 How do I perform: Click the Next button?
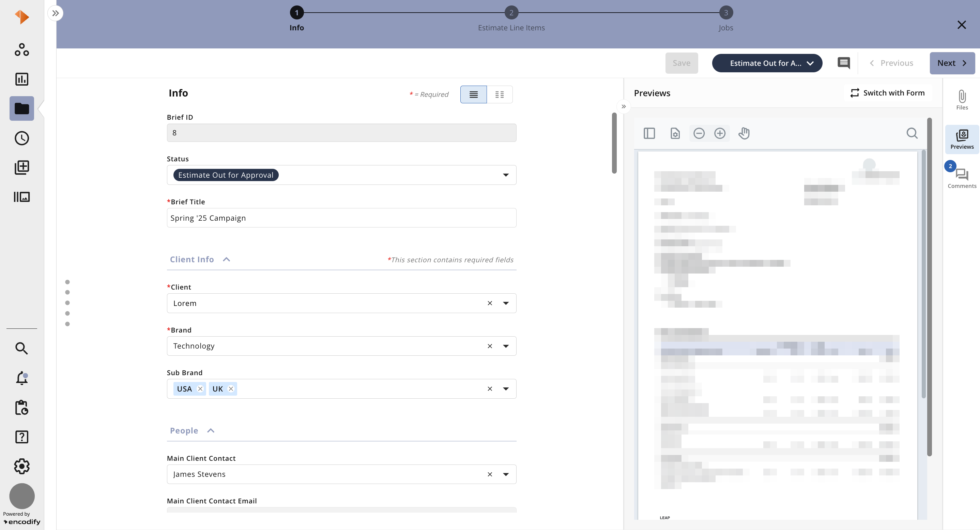click(952, 63)
